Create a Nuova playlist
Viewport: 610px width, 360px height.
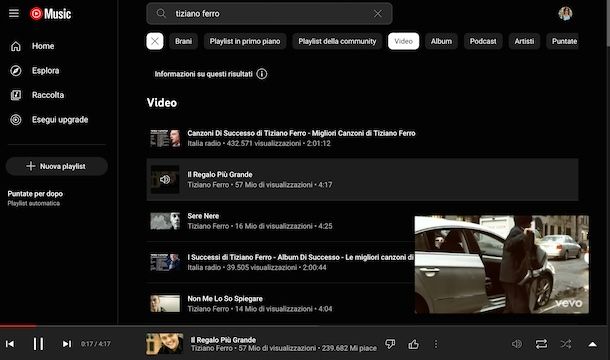pos(56,166)
